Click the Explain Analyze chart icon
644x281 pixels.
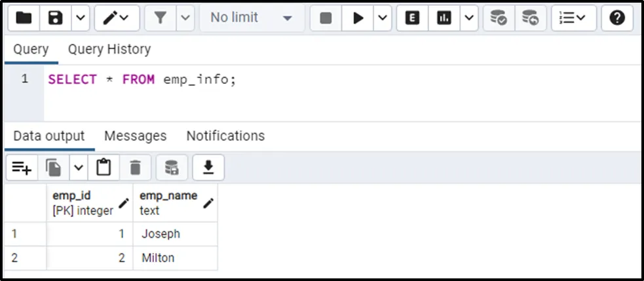point(444,18)
